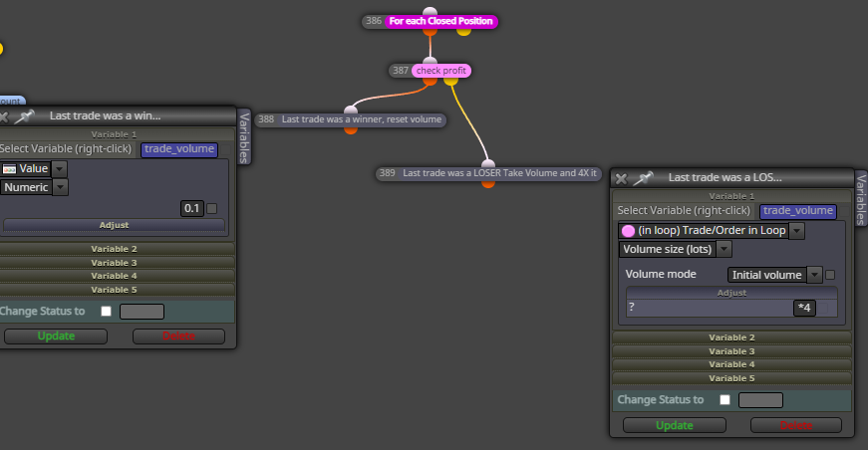Expand Variable 3 in the right panel
Image resolution: width=868 pixels, height=450 pixels.
tap(731, 351)
